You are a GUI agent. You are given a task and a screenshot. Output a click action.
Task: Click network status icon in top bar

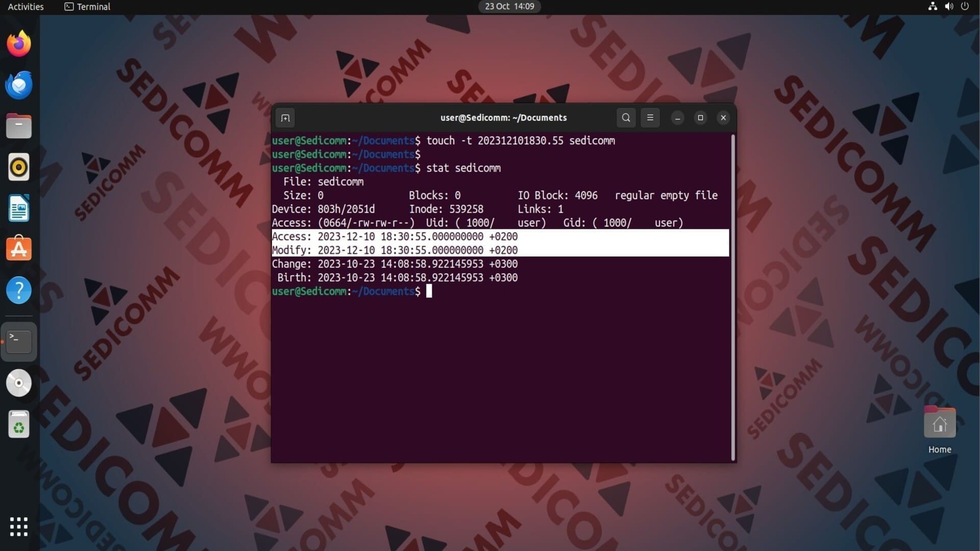pos(933,7)
